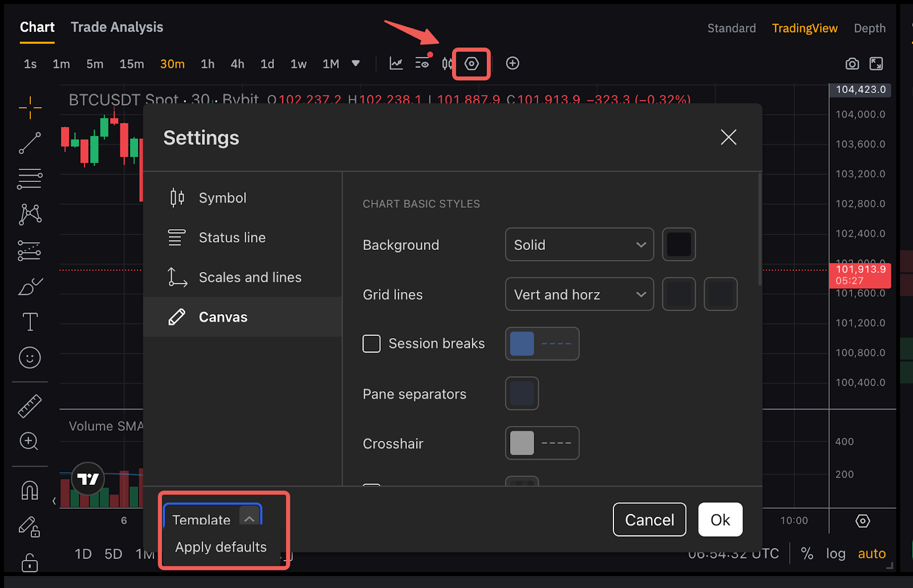Select the ruler measure tool
Screen dimensions: 913x588
pyautogui.click(x=30, y=406)
